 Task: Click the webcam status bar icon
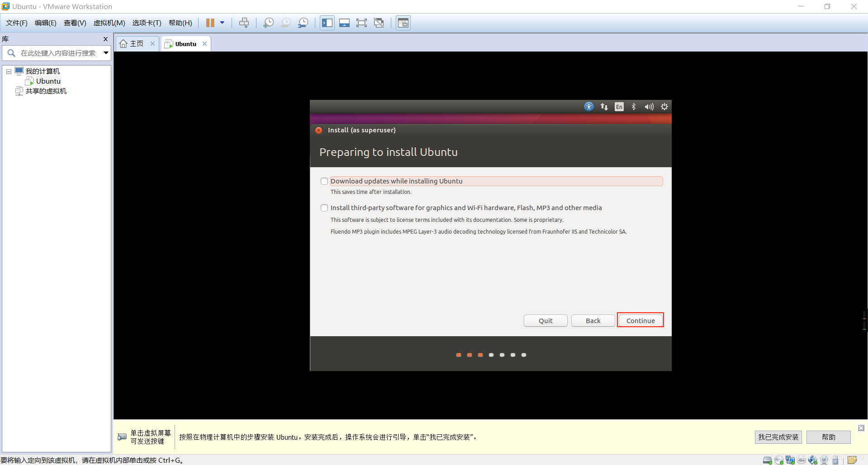(x=824, y=460)
